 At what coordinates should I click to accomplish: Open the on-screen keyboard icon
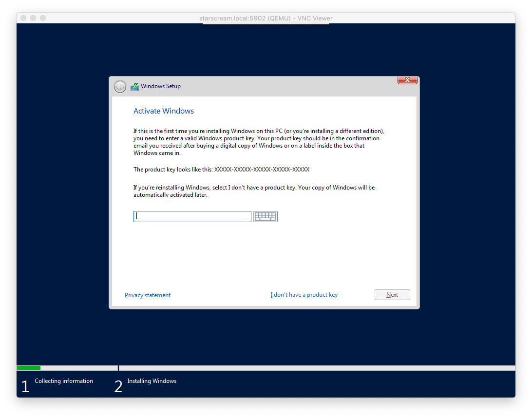click(265, 216)
